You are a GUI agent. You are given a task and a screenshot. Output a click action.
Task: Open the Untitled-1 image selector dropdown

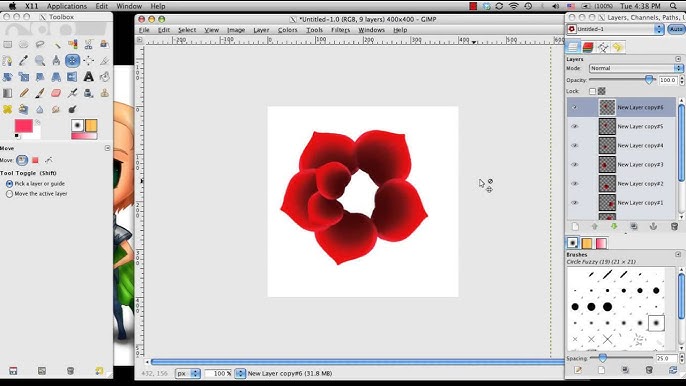click(x=615, y=29)
